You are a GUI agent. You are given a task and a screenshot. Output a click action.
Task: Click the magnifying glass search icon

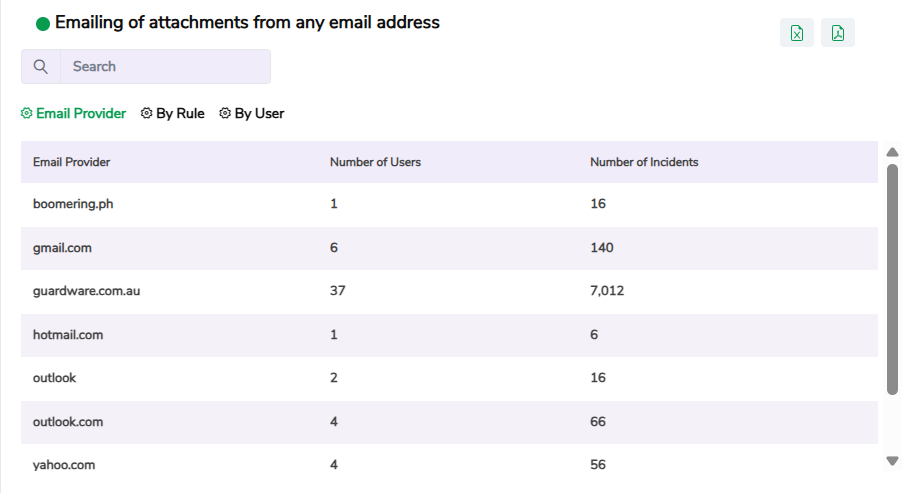pyautogui.click(x=41, y=67)
